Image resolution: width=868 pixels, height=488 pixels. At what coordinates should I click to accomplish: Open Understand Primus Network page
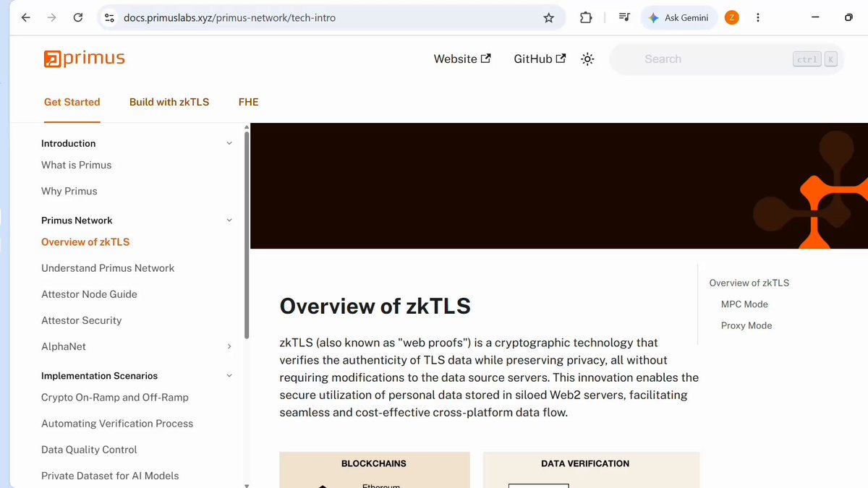(108, 268)
